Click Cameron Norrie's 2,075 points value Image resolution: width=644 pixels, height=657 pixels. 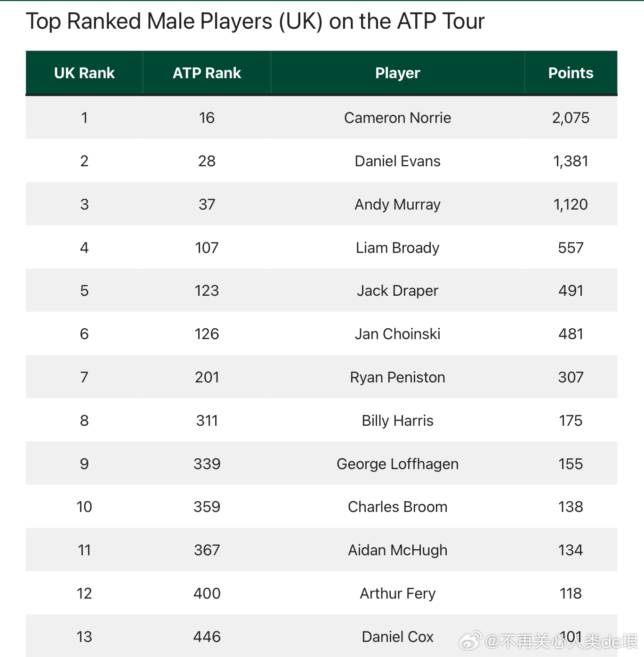(571, 118)
